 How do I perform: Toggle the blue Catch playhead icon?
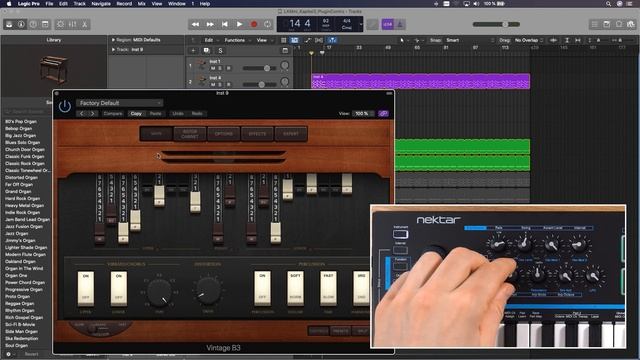[333, 40]
